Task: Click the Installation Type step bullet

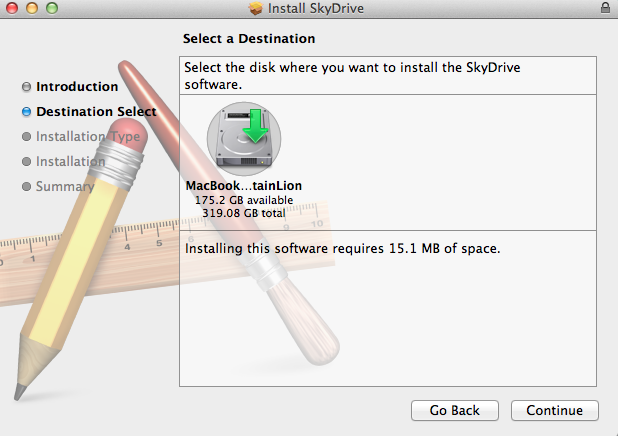Action: [27, 137]
